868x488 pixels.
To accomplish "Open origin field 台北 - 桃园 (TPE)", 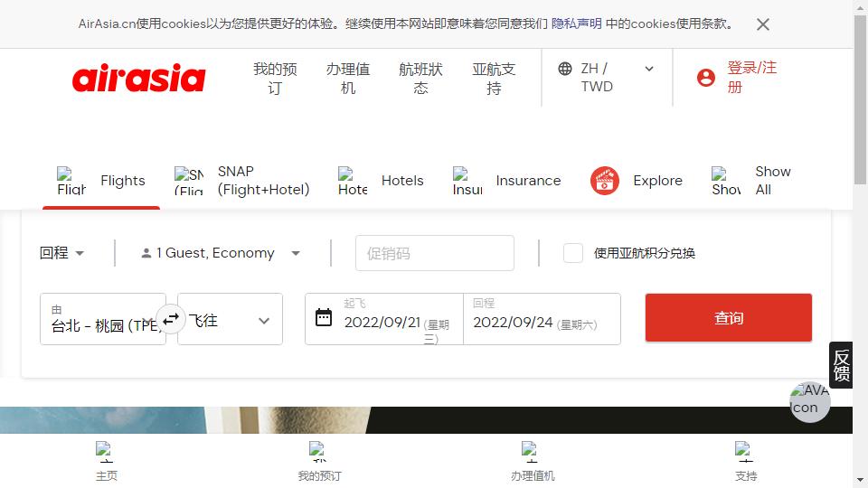I will tap(103, 319).
